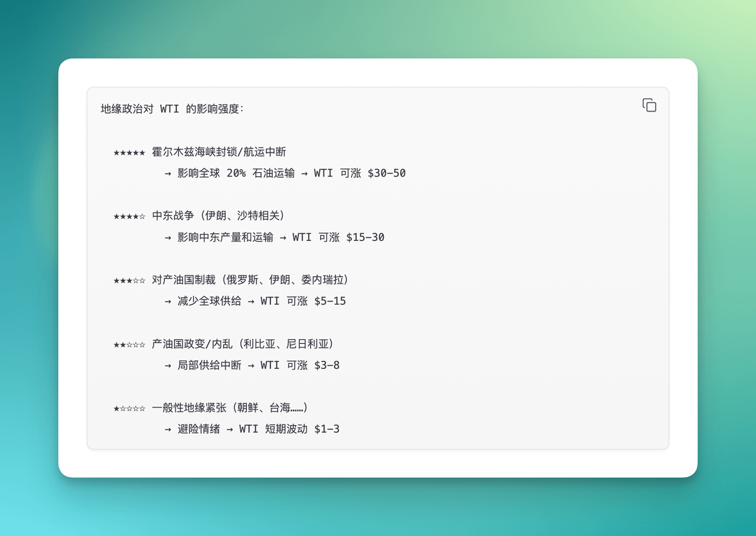Click the four-star rating symbols
756x536 pixels.
[x=129, y=216]
